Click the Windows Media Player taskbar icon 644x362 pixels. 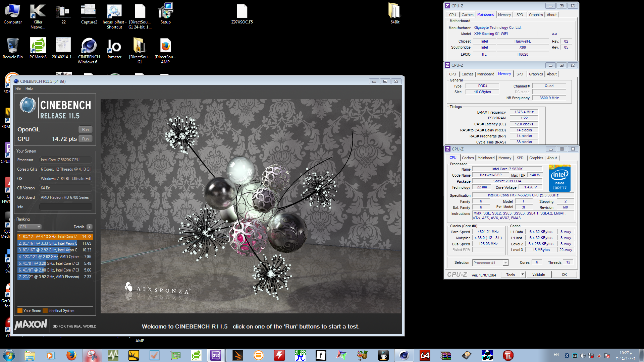[x=50, y=355]
